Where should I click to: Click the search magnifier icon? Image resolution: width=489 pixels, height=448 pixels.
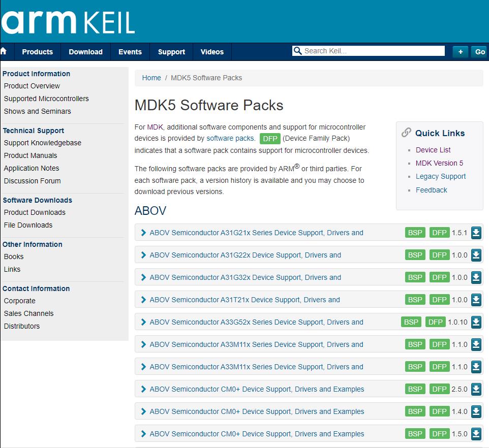click(x=298, y=51)
